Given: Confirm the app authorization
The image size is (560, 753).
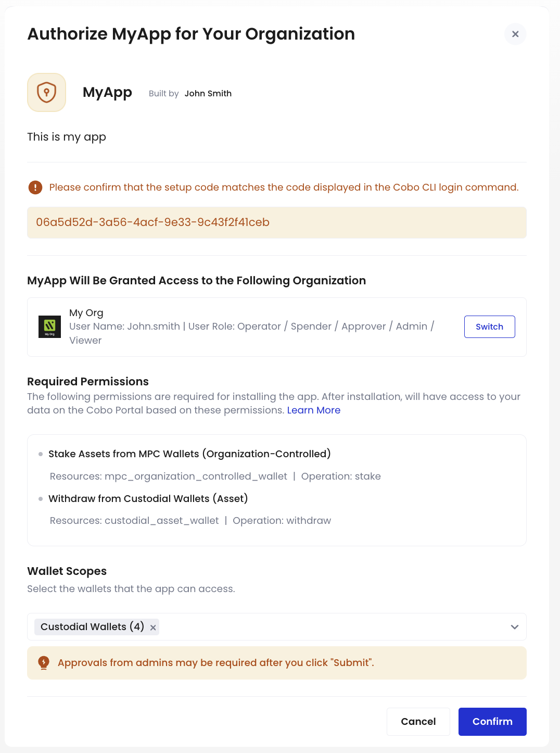Looking at the screenshot, I should [492, 721].
